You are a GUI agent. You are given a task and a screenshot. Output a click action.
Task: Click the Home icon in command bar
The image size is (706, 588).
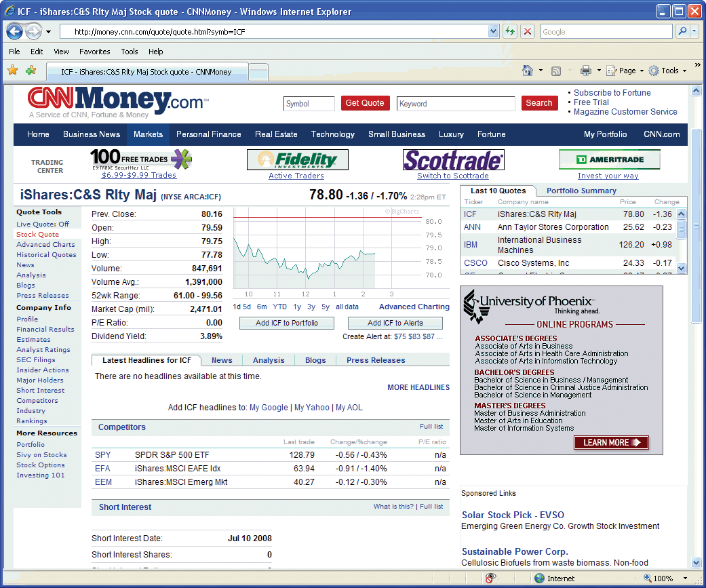(528, 71)
